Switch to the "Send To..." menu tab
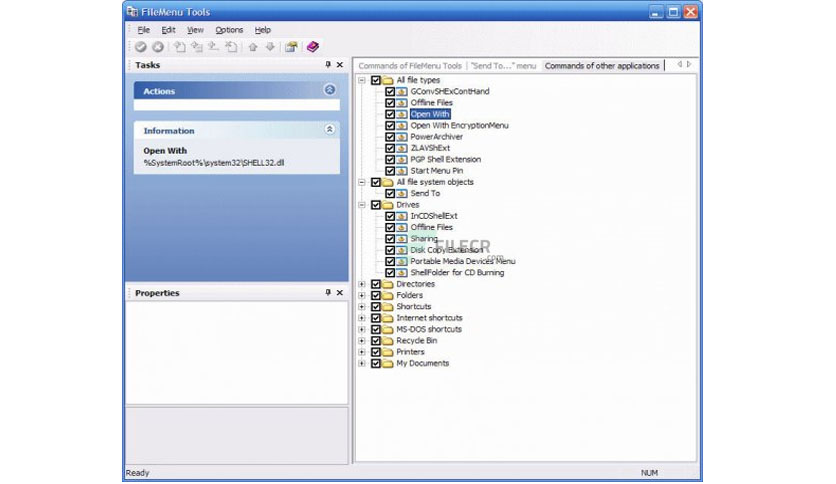 504,66
